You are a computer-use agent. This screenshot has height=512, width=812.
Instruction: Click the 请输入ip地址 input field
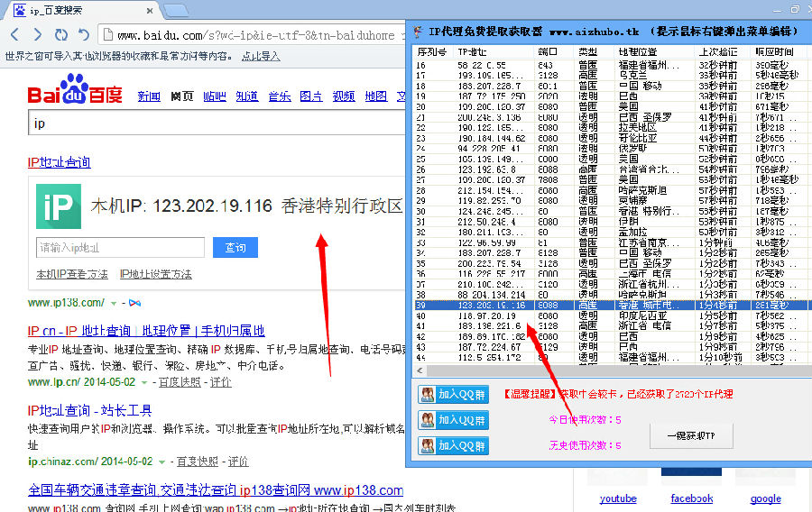[120, 247]
